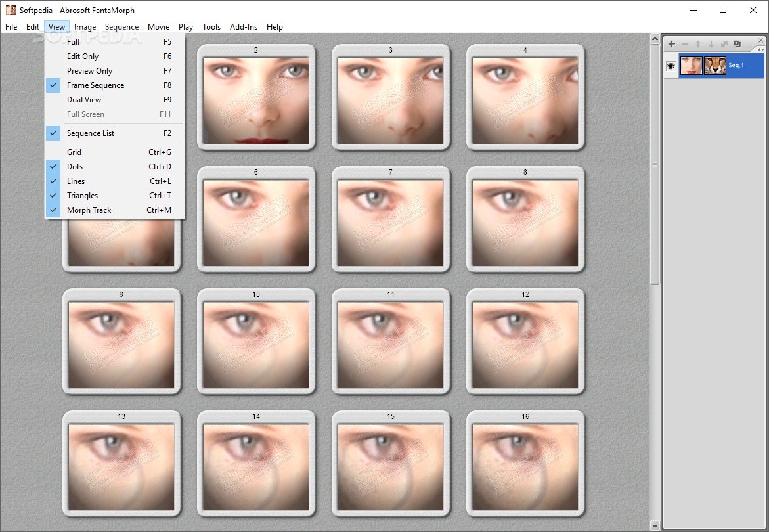Choose Full view from View menu
Image resolution: width=769 pixels, height=532 pixels.
click(115, 41)
